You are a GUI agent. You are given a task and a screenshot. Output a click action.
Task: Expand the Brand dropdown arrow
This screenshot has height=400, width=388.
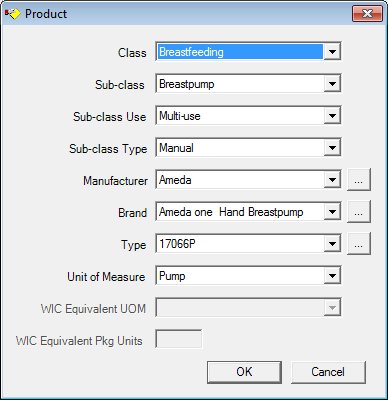pyautogui.click(x=332, y=212)
